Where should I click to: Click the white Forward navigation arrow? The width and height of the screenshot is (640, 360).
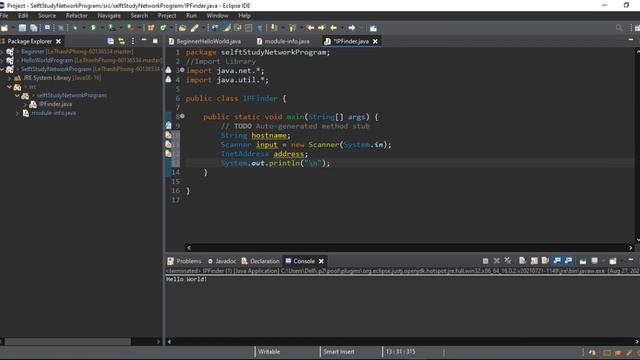(352, 28)
